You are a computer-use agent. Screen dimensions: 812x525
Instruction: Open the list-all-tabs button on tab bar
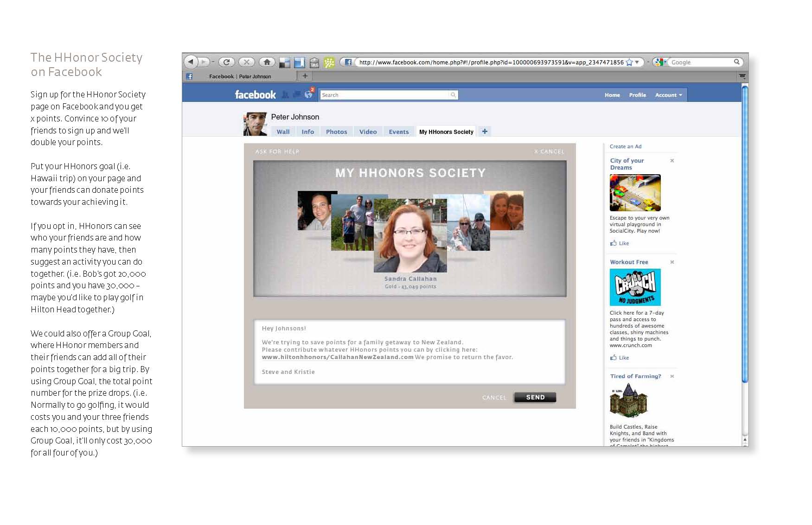[742, 76]
